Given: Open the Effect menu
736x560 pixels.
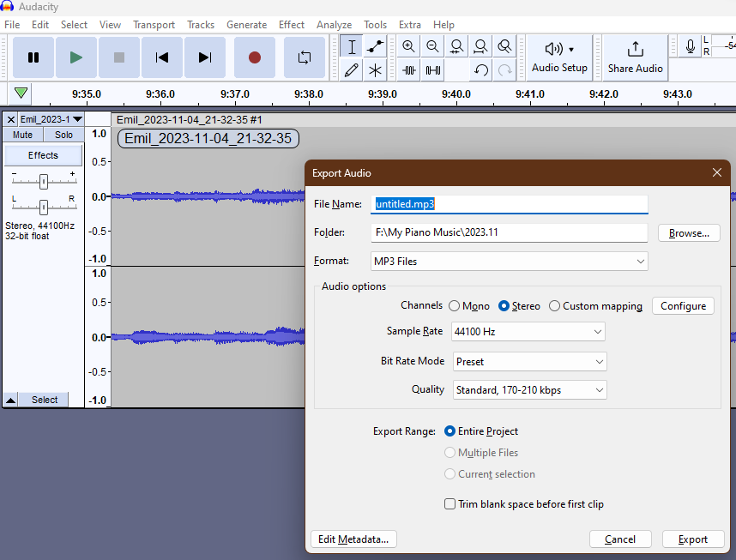Looking at the screenshot, I should coord(292,25).
